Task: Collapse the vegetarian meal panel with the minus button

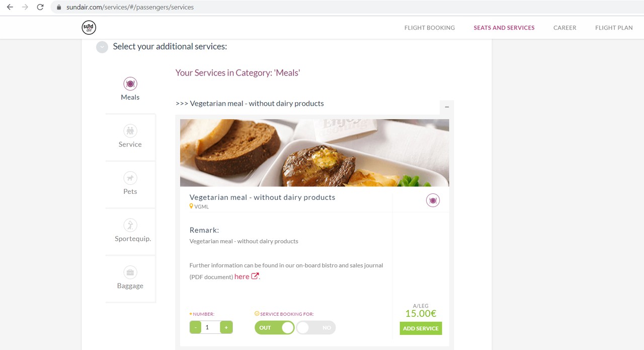Action: 446,107
